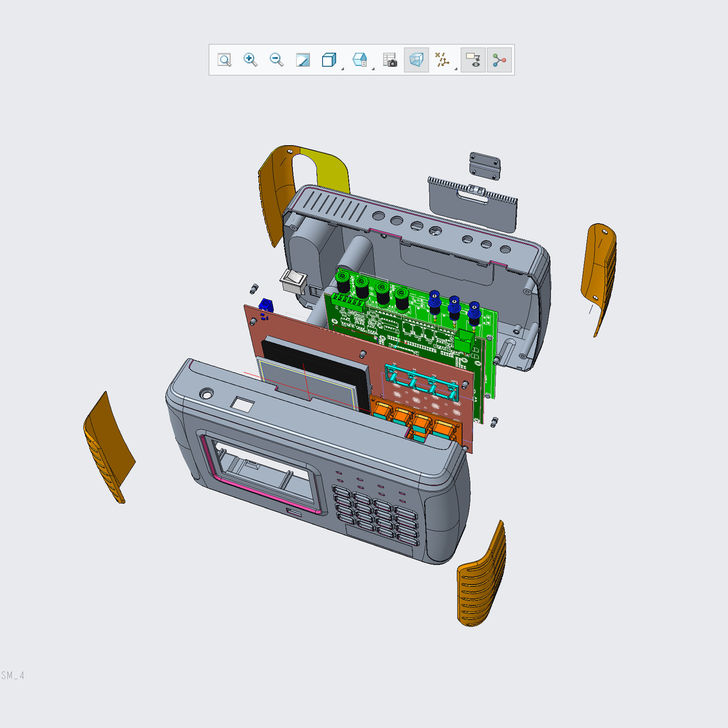The width and height of the screenshot is (728, 728).
Task: Toggle the Spin Center button
Action: [x=499, y=60]
